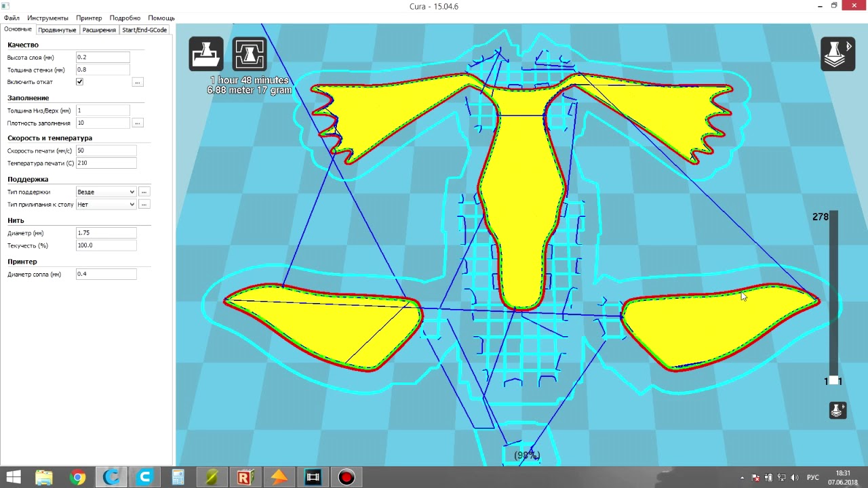The width and height of the screenshot is (868, 488).
Task: Click the orange arrow app in the taskbar
Action: pyautogui.click(x=279, y=477)
